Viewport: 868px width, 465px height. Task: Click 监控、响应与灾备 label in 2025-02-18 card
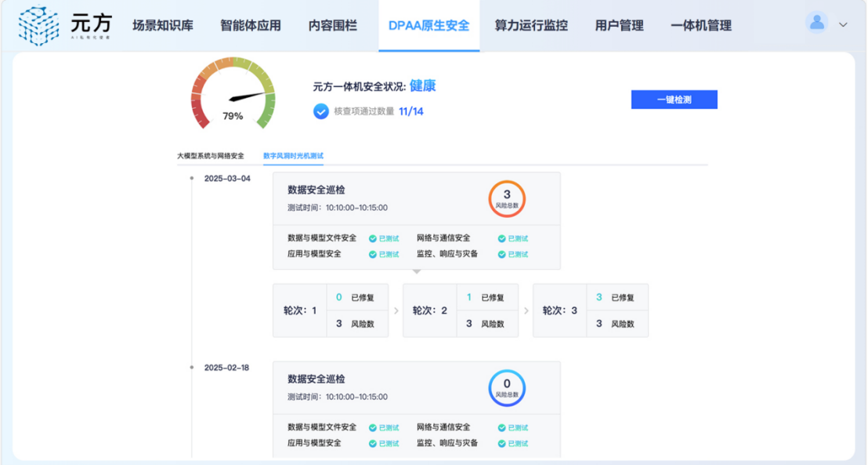(447, 443)
